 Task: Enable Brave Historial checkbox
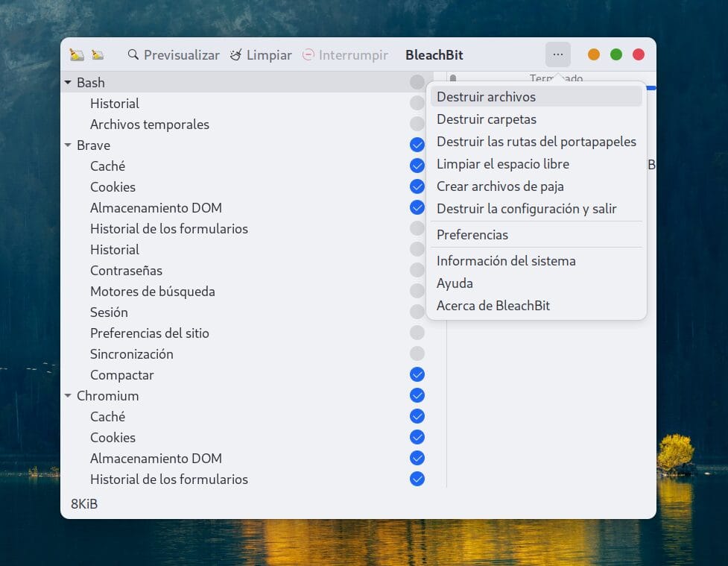pyautogui.click(x=417, y=249)
